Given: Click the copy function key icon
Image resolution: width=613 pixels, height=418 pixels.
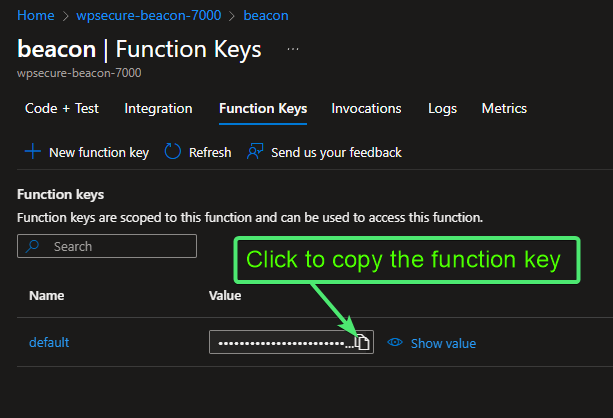Looking at the screenshot, I should click(x=363, y=343).
